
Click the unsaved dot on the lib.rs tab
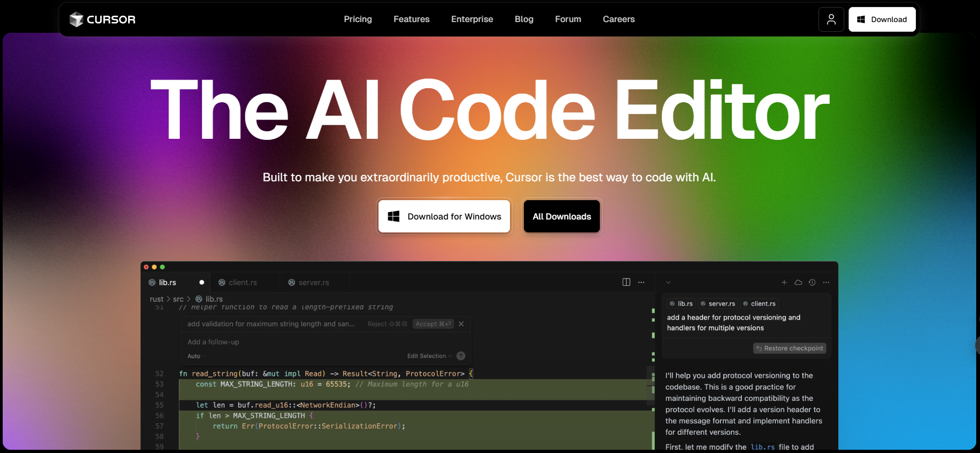coord(202,282)
